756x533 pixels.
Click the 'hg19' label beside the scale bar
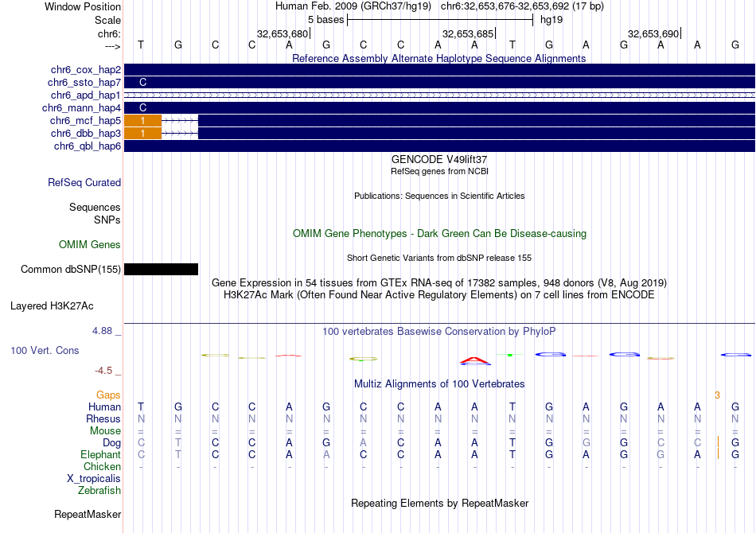pos(551,20)
